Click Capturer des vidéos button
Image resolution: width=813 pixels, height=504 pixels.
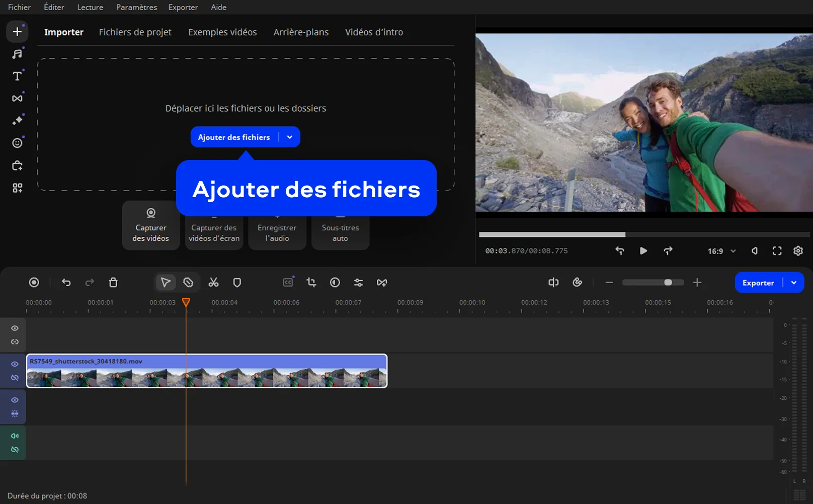[x=150, y=226]
